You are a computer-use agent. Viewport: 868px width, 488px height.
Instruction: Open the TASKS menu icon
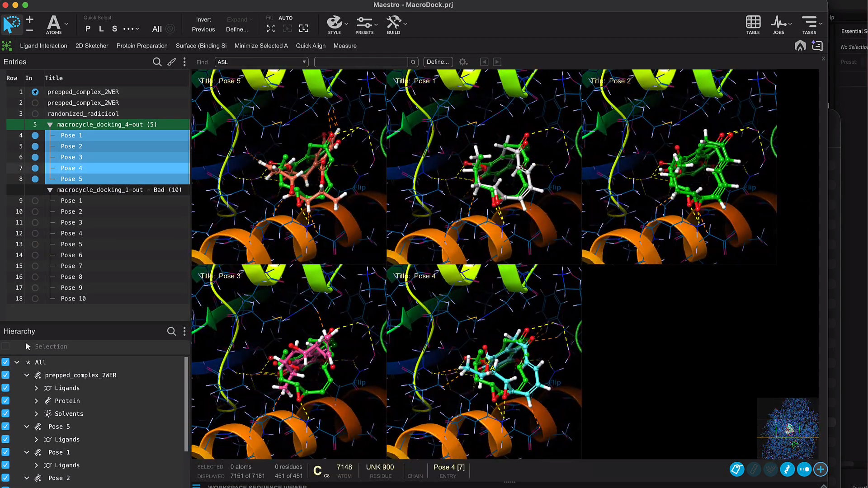(809, 25)
